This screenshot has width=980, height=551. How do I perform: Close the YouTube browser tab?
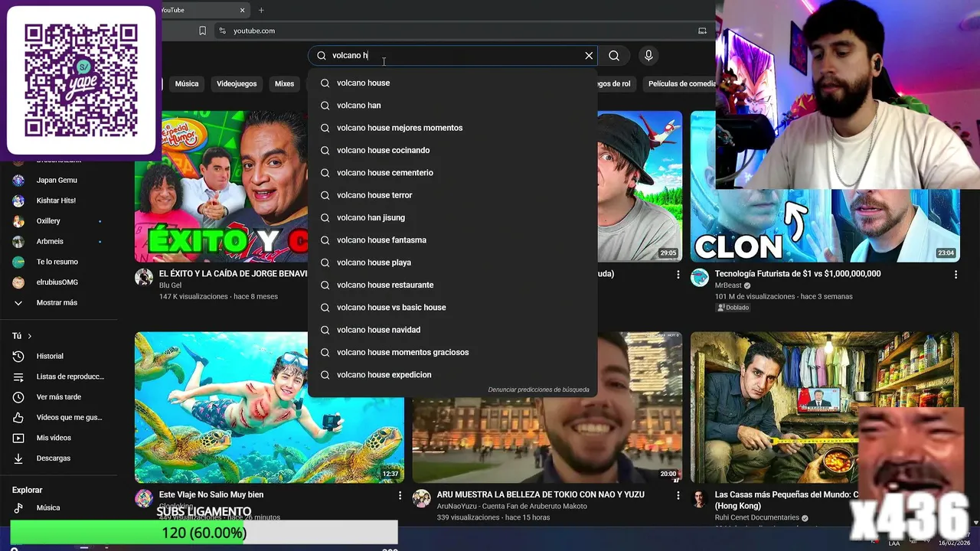243,10
